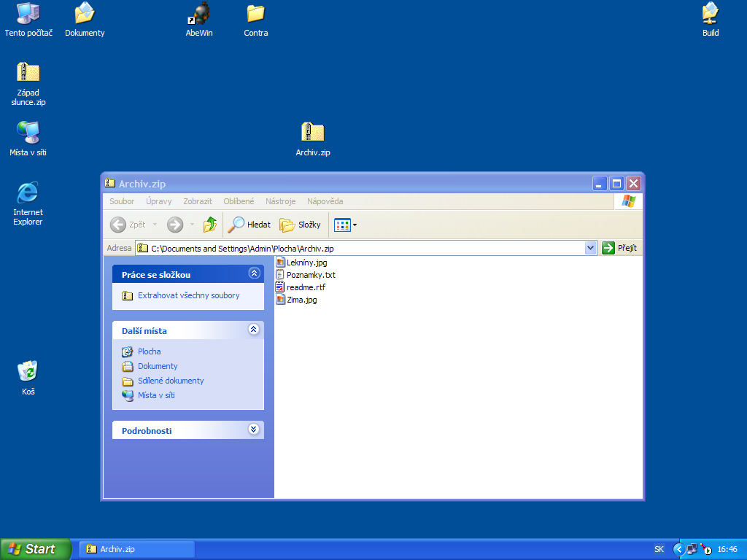This screenshot has width=747, height=560.
Task: Collapse the Další místa panel
Action: coord(254,330)
